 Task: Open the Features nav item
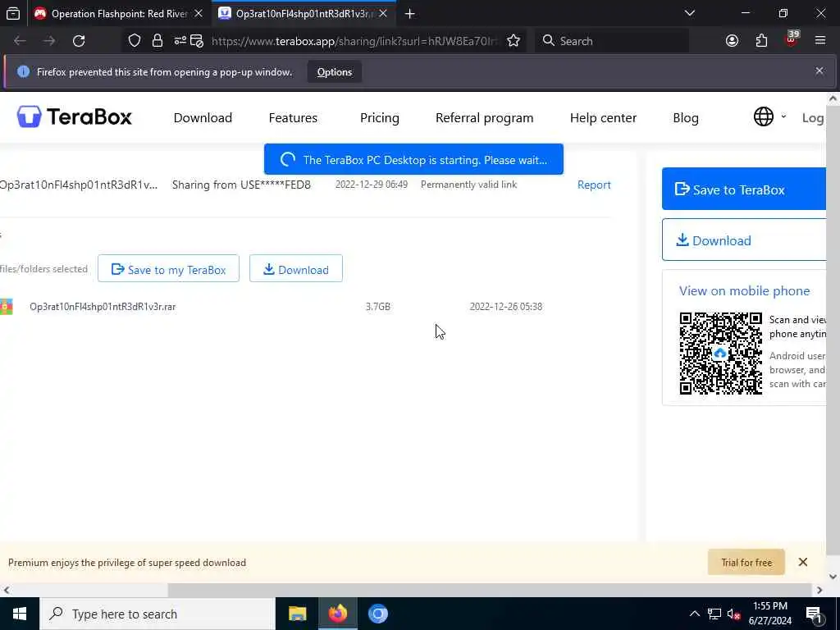(293, 118)
